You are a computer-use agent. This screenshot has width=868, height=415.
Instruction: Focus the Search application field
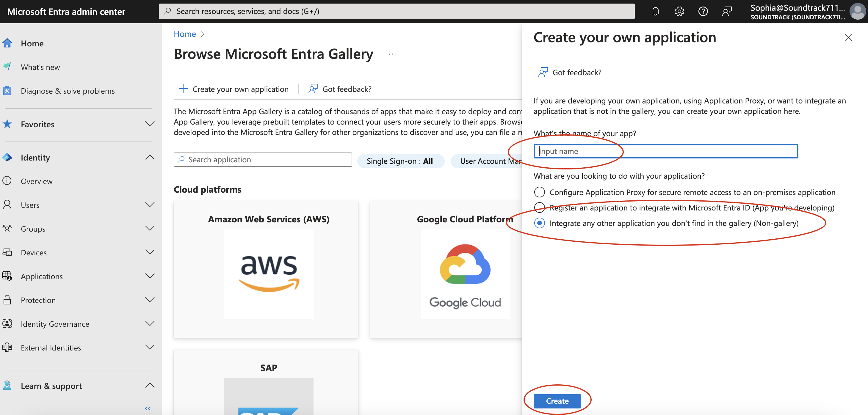[263, 159]
